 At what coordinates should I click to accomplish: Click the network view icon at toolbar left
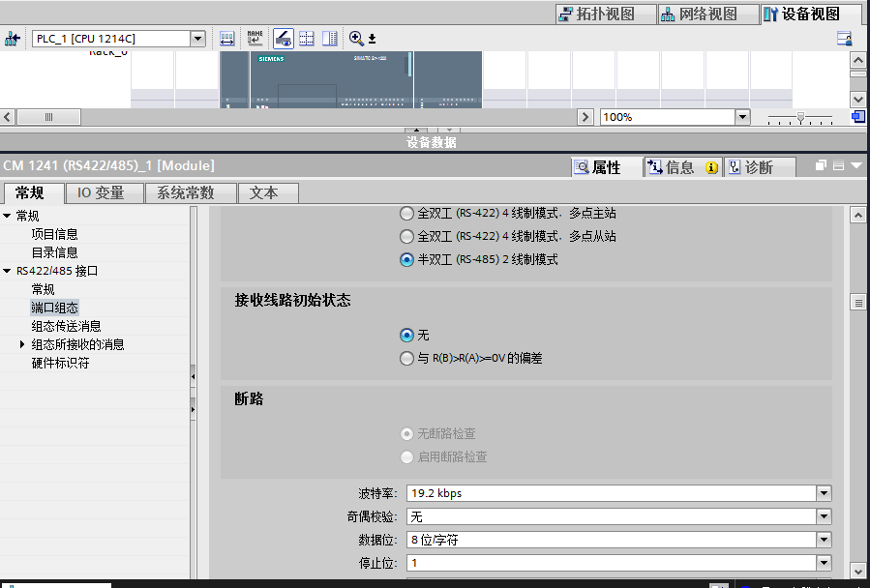[x=13, y=39]
